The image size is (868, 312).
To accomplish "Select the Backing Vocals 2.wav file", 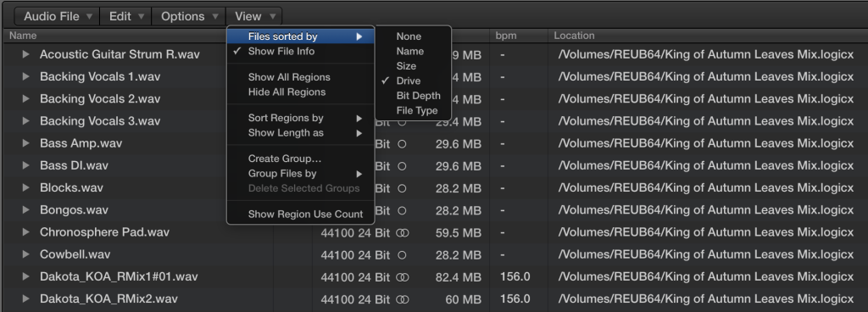I will click(100, 98).
